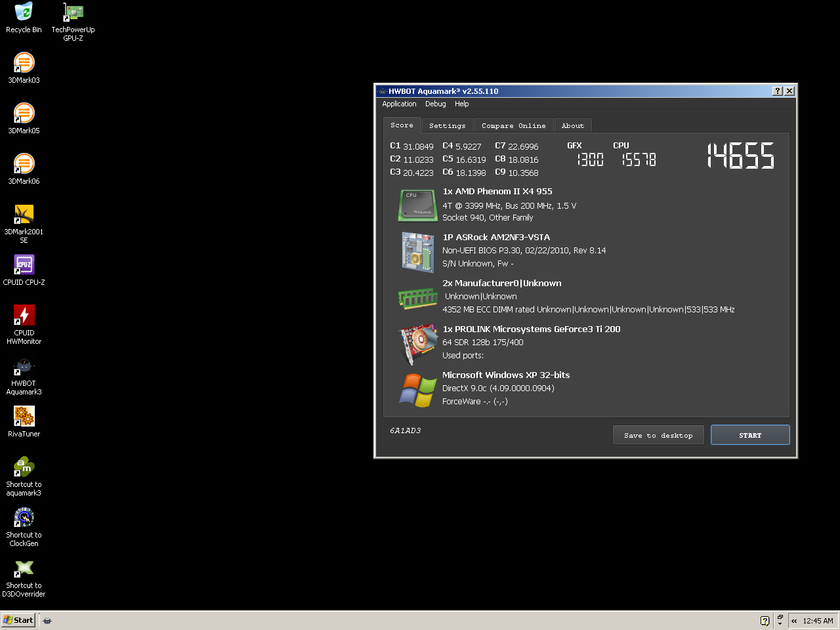Click the C2 value 11.0233
840x630 pixels.
point(418,159)
